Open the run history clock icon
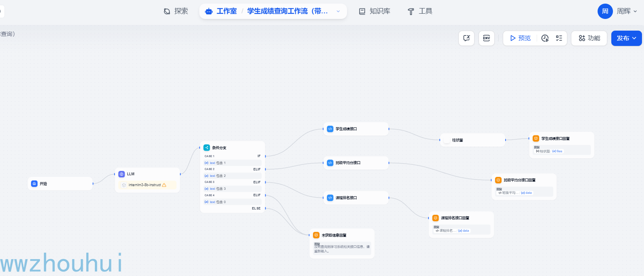This screenshot has width=644, height=276. [545, 38]
